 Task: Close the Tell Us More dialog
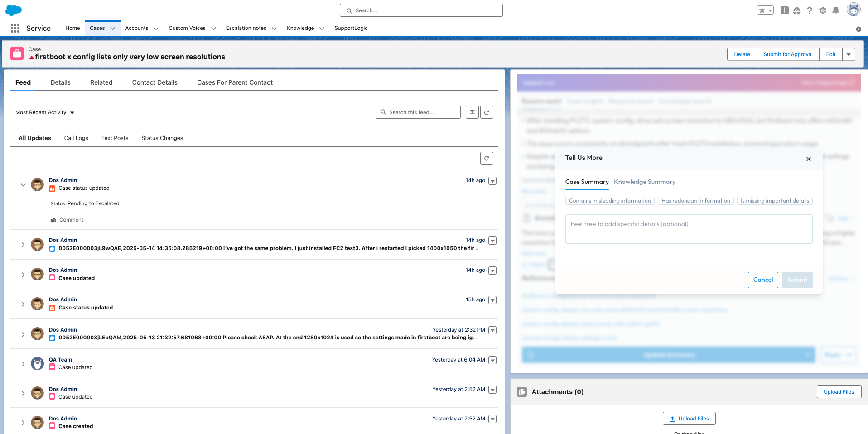point(809,159)
